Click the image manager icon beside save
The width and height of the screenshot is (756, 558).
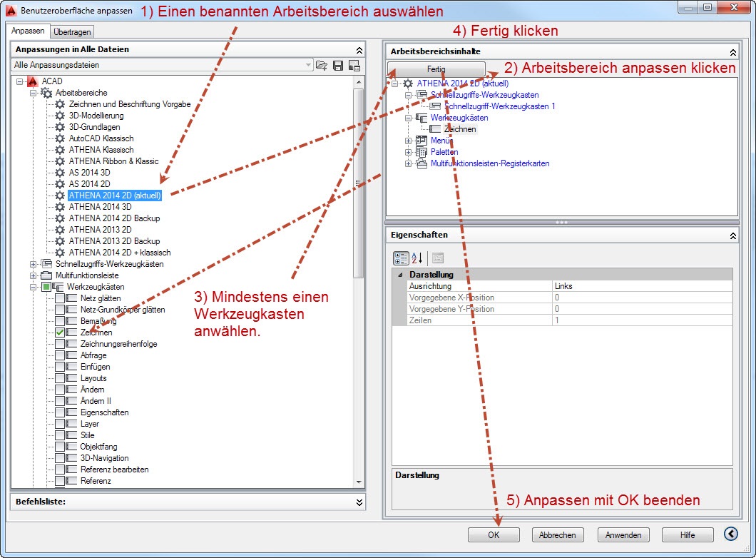(x=354, y=65)
